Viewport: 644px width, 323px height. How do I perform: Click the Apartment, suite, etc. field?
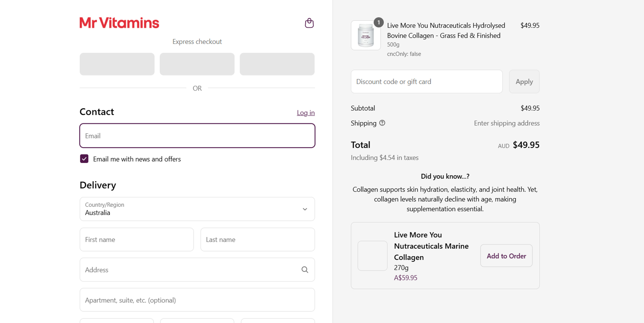click(x=197, y=300)
